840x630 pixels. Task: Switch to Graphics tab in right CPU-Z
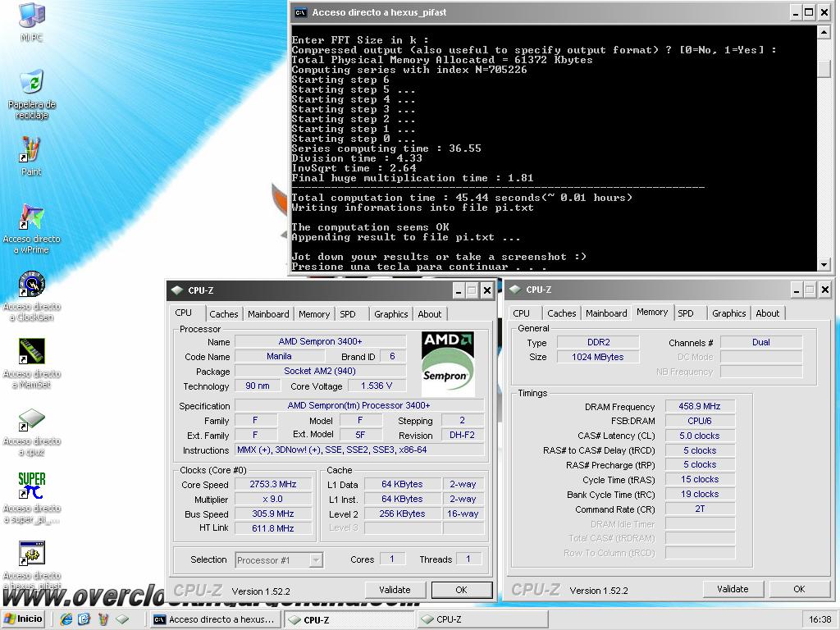point(728,313)
